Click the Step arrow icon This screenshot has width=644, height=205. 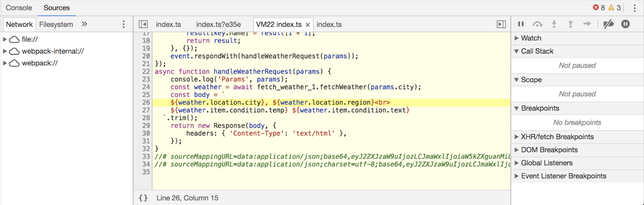tap(587, 24)
